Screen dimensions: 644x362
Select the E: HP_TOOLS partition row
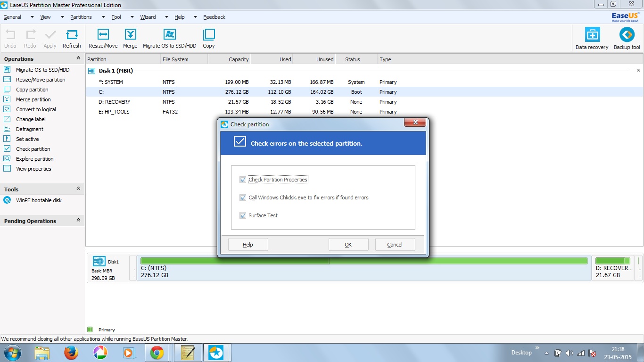(x=364, y=112)
